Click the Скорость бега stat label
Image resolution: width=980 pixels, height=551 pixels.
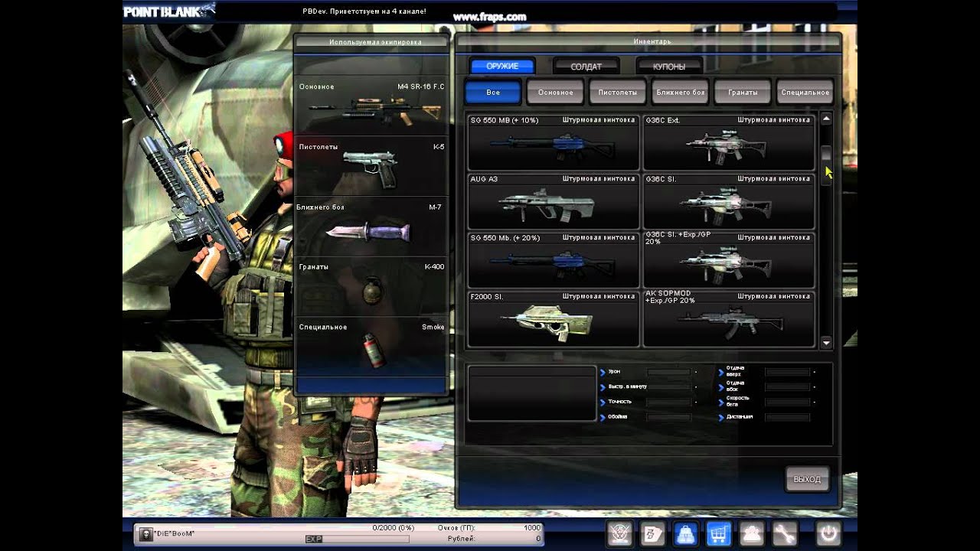tap(737, 401)
